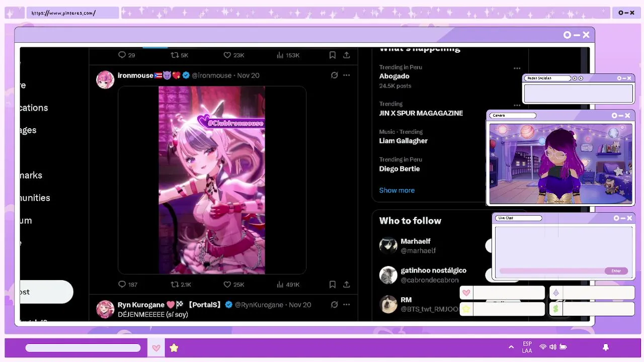Open notification bell on taskbar
The image size is (644, 362).
pos(606,347)
